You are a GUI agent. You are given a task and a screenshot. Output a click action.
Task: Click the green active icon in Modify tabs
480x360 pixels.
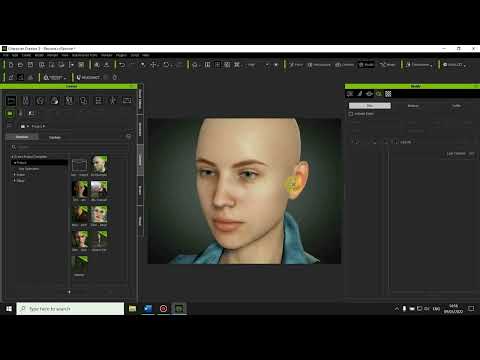tap(379, 94)
